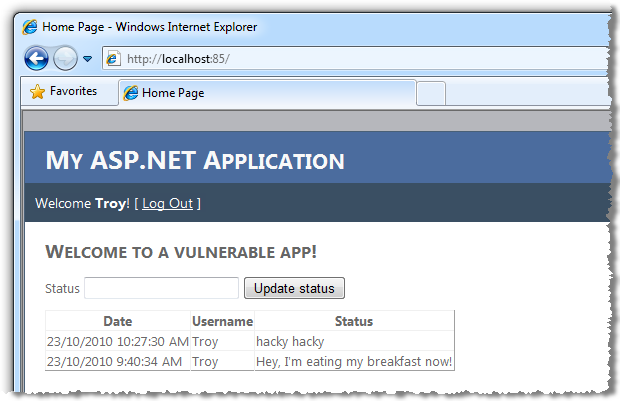Open the Favorites button label
Image resolution: width=620 pixels, height=401 pixels.
point(73,91)
